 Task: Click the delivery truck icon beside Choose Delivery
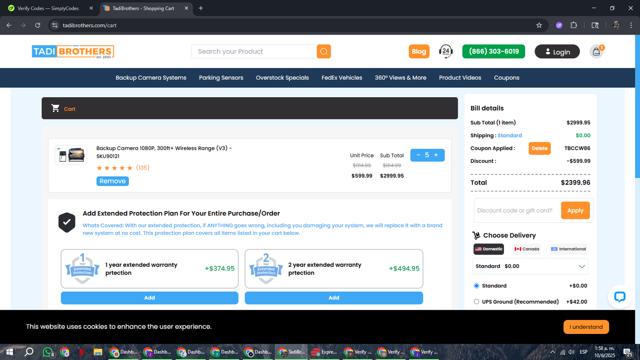click(x=476, y=236)
